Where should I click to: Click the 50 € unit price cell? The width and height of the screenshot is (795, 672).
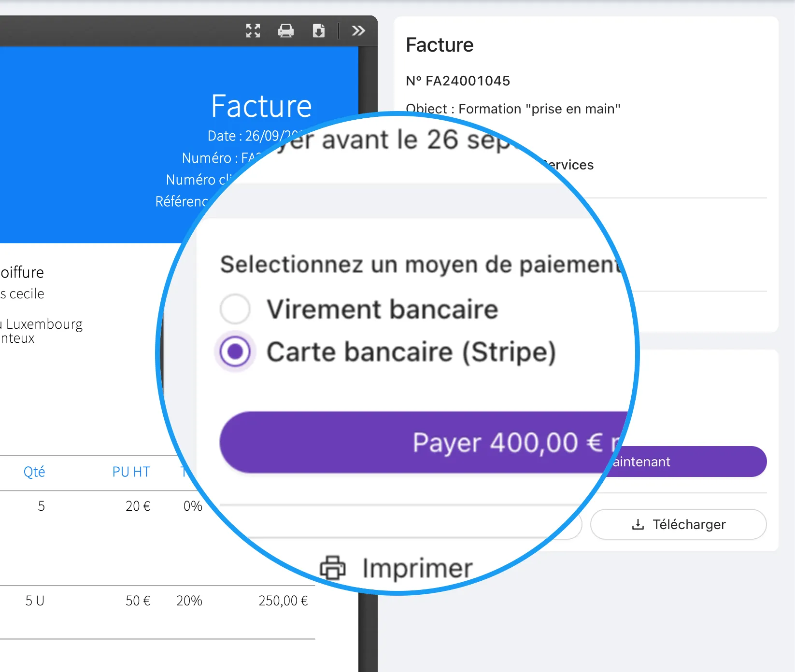coord(138,601)
